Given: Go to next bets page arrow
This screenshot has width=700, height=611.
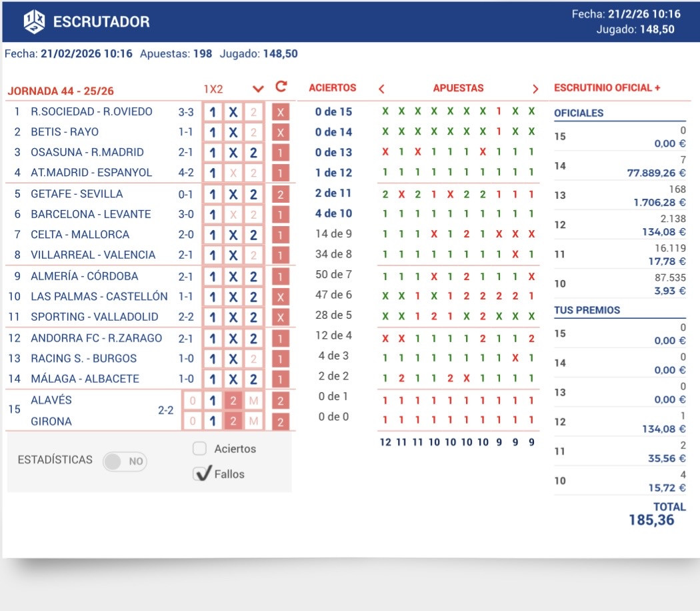Looking at the screenshot, I should click(x=535, y=89).
